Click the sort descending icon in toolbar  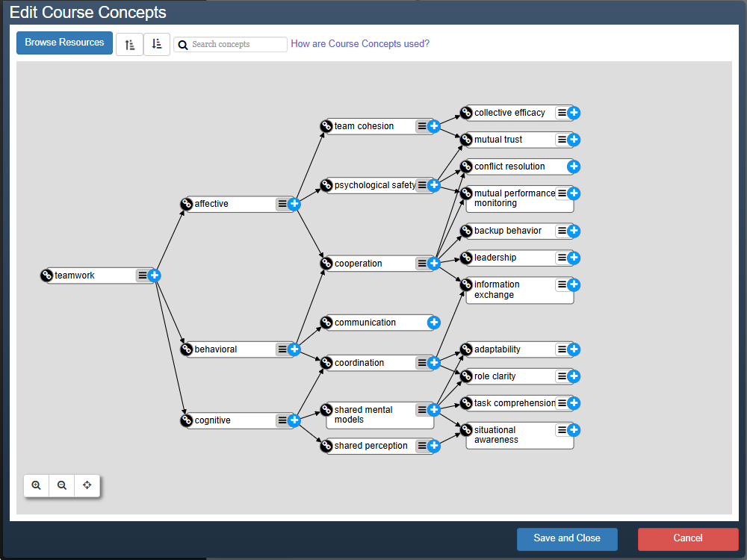click(x=156, y=45)
